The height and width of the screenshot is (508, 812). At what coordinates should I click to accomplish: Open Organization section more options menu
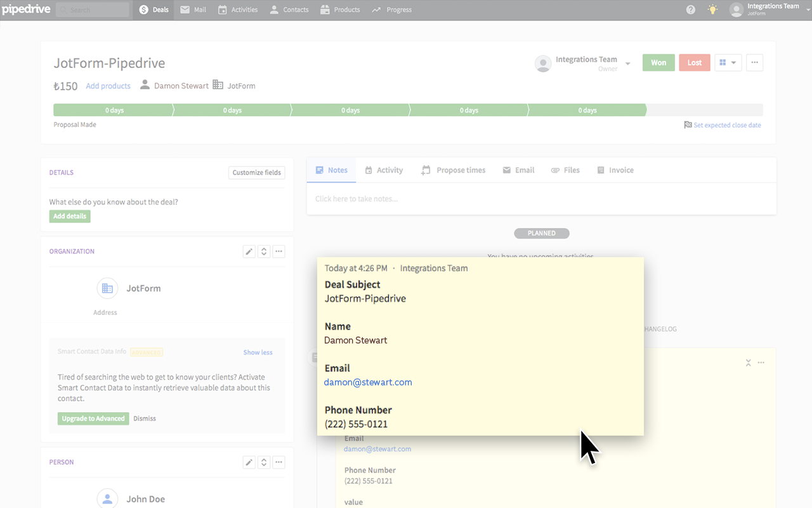point(278,251)
